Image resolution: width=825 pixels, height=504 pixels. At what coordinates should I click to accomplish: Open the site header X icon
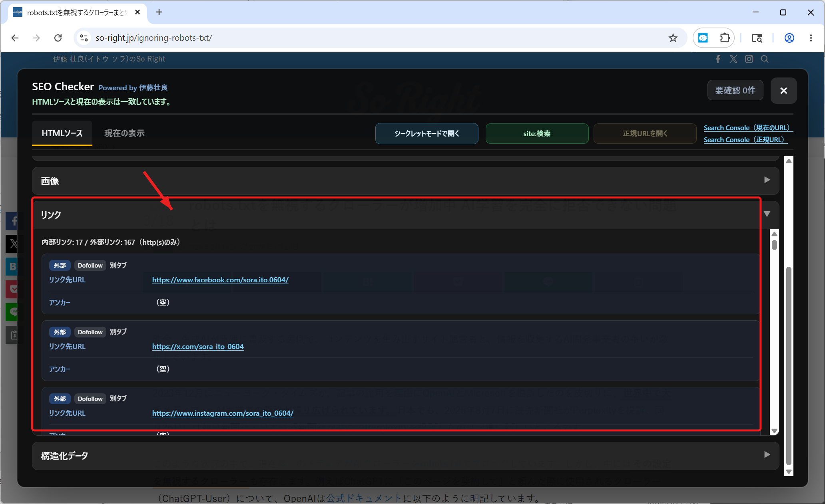pos(733,59)
